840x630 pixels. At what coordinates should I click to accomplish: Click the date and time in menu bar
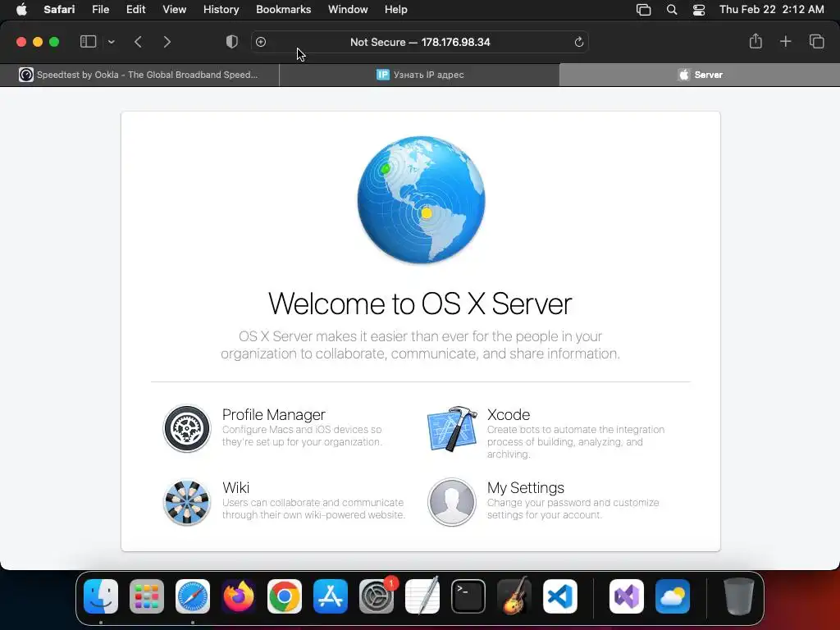click(771, 9)
